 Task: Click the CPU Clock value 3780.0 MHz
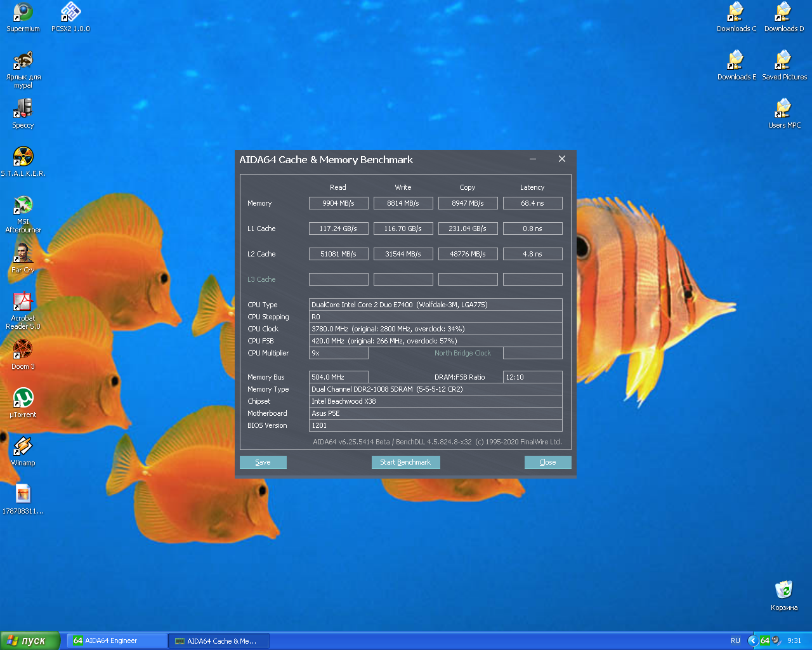click(x=436, y=329)
